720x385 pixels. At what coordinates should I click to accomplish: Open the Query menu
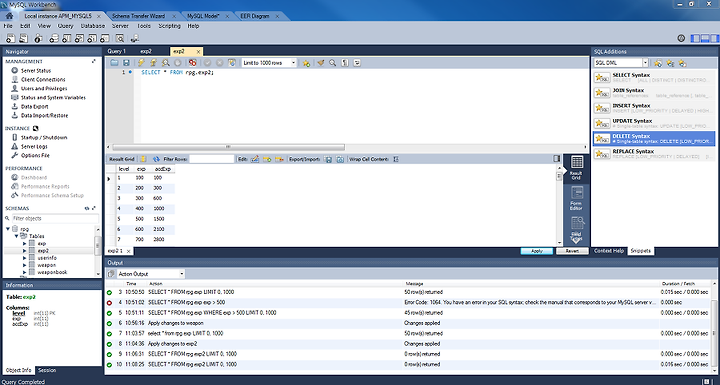pos(65,26)
